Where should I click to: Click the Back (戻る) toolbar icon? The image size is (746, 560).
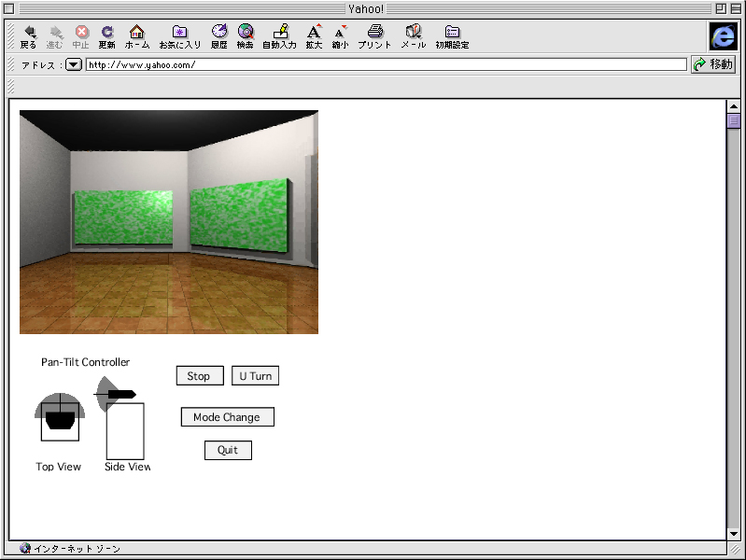(29, 33)
